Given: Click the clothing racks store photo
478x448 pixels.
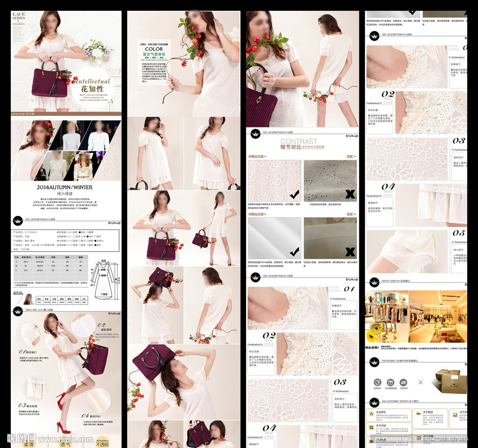Looking at the screenshot, I should pos(387,307).
